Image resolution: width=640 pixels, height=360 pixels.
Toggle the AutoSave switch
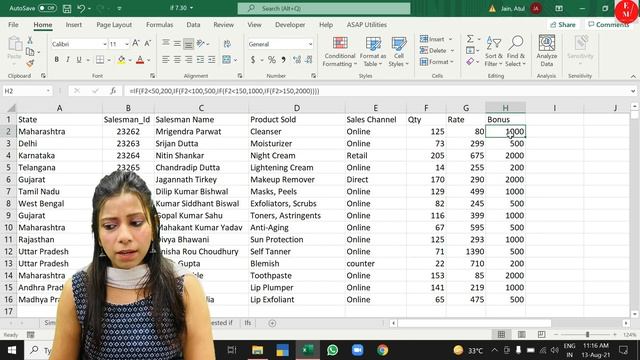coord(47,8)
